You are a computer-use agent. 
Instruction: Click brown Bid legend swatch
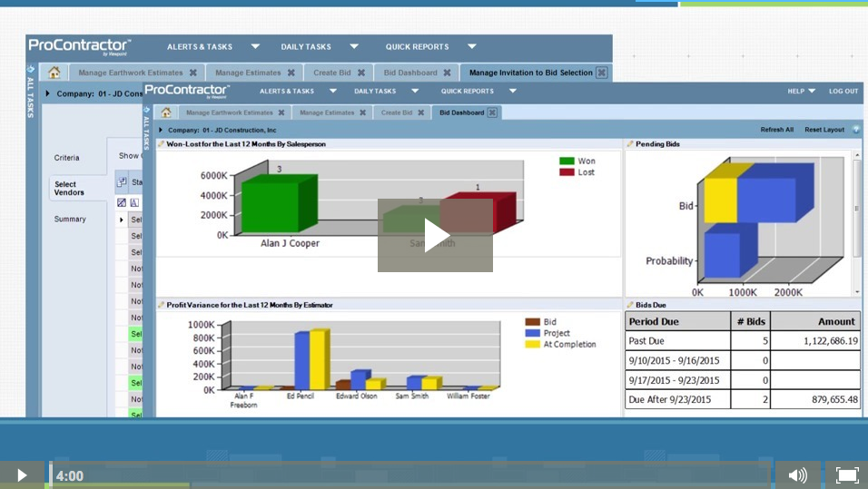[x=533, y=321]
